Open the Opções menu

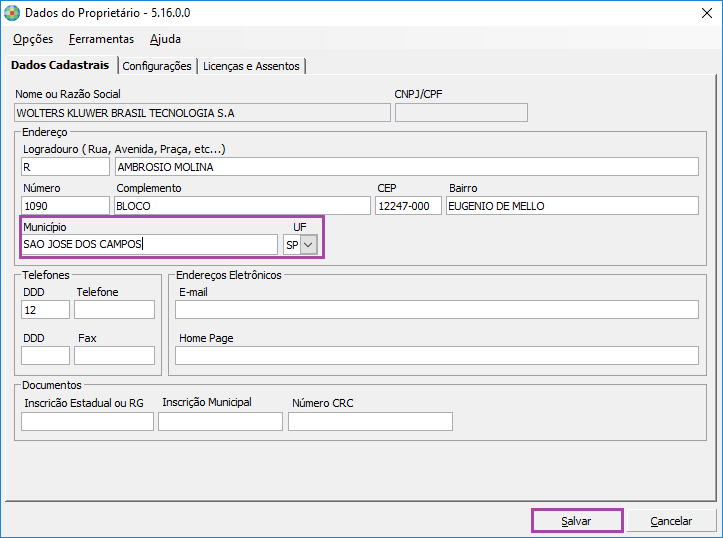click(33, 39)
